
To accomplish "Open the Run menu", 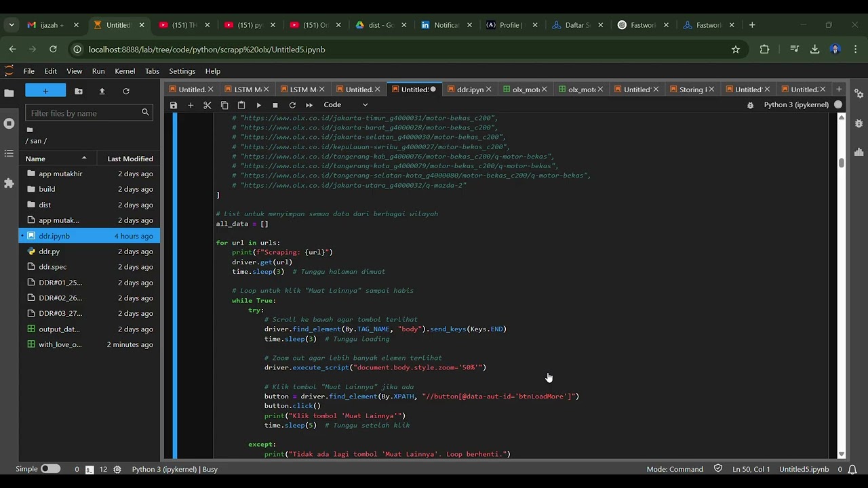I will [x=98, y=71].
